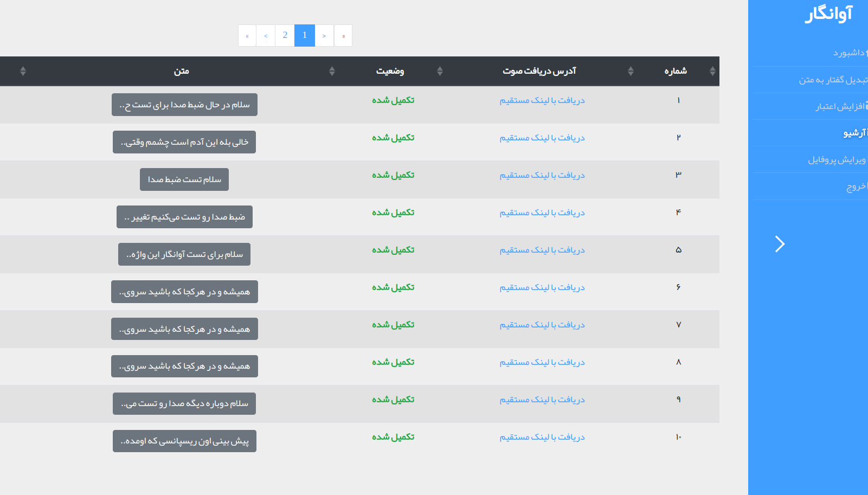
Task: Go to page 2 in pagination
Action: 285,36
